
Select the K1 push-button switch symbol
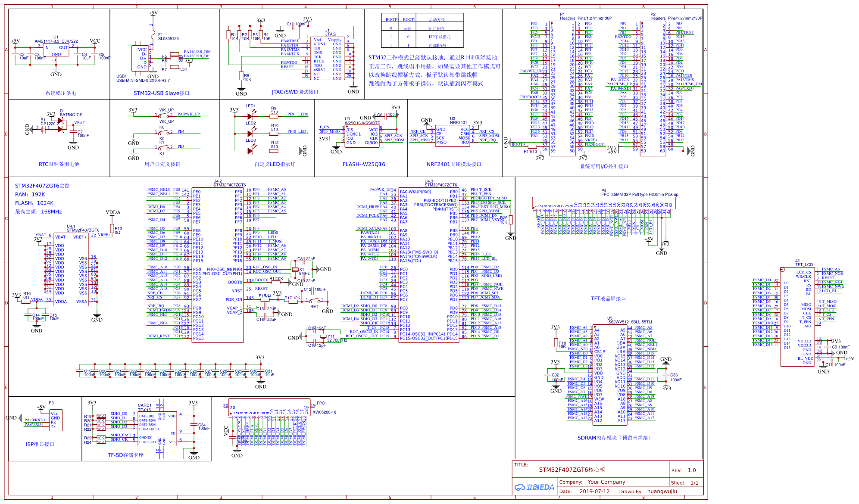tap(164, 148)
